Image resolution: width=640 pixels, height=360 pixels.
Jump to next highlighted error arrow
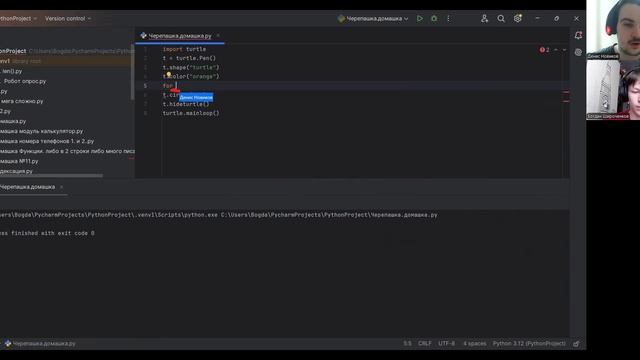(x=564, y=50)
